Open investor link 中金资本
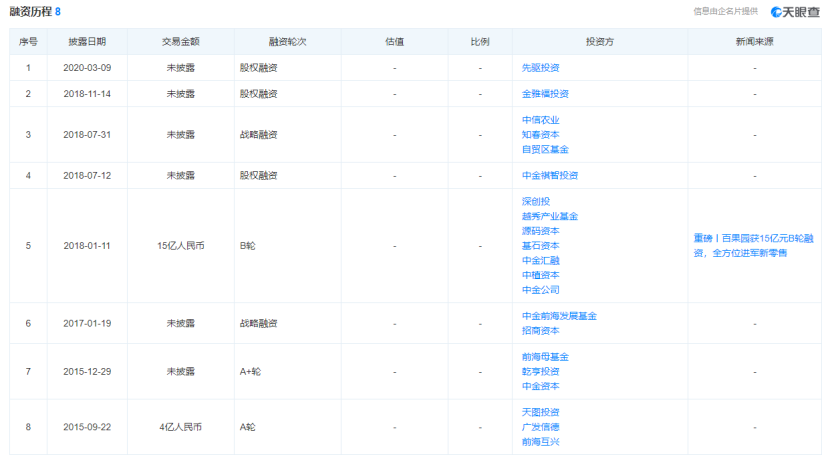The height and width of the screenshot is (461, 831). (541, 386)
